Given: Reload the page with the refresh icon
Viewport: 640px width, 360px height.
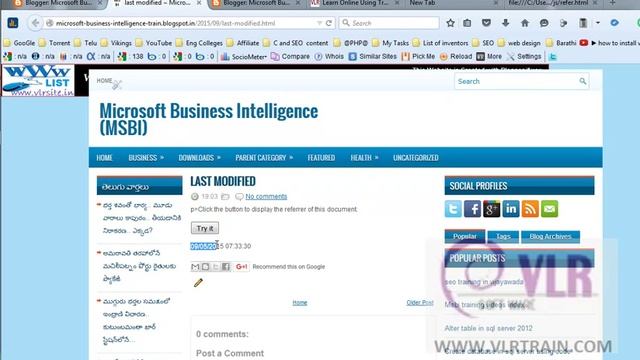Looking at the screenshot, I should [x=329, y=23].
